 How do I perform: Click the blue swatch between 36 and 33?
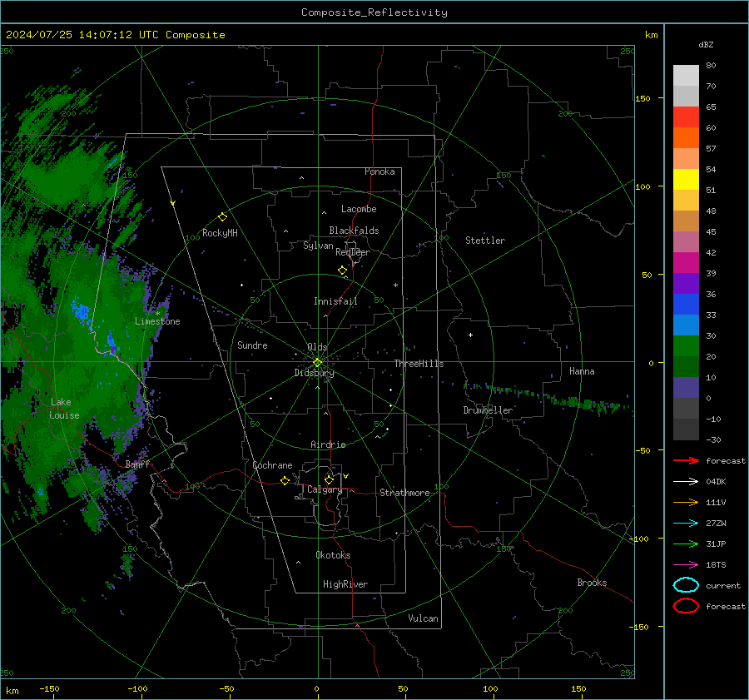coord(686,305)
